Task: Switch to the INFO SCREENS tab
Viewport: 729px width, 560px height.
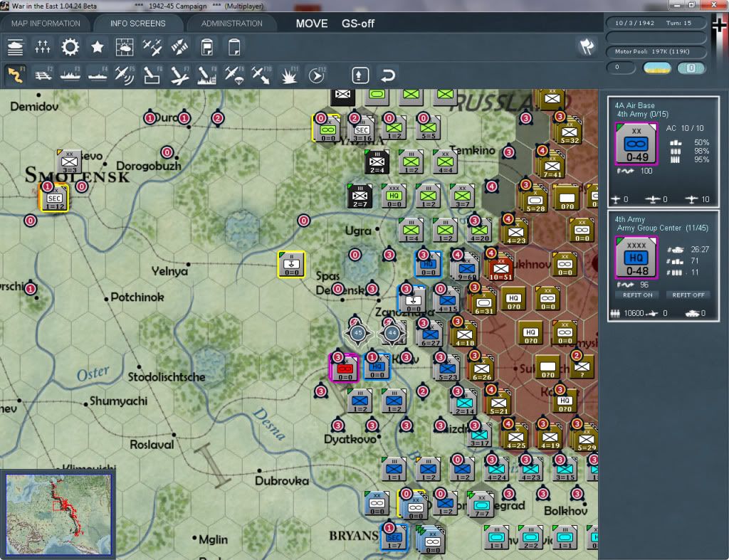Action: pyautogui.click(x=137, y=23)
